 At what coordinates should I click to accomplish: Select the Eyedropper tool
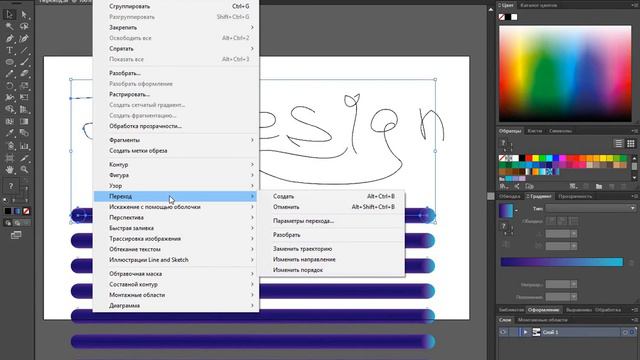pos(9,133)
